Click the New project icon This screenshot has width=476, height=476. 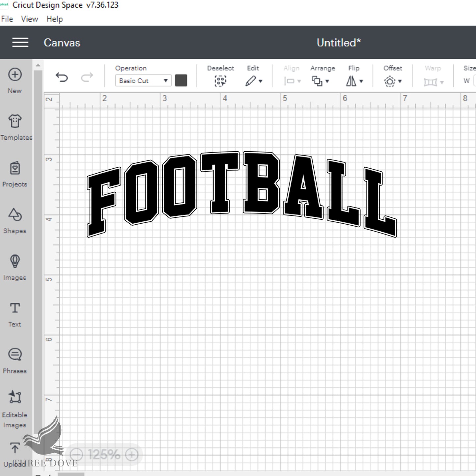click(15, 75)
